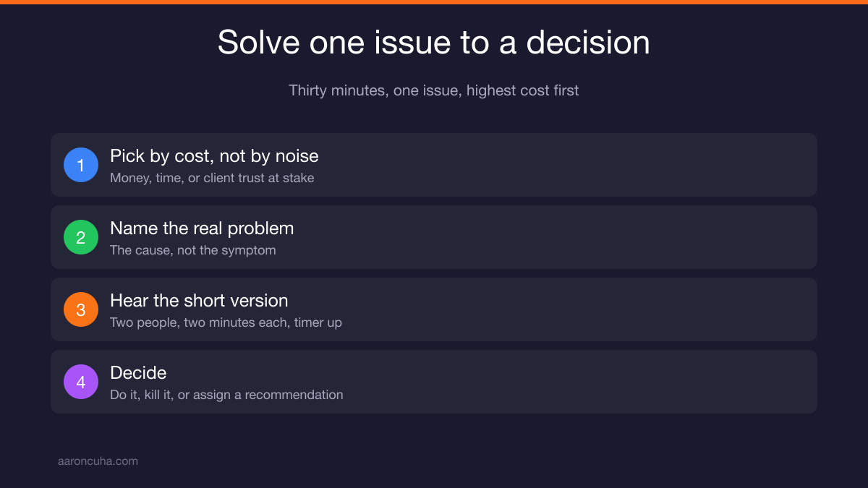The height and width of the screenshot is (488, 868).
Task: Click the blue number 1 circle
Action: (81, 165)
